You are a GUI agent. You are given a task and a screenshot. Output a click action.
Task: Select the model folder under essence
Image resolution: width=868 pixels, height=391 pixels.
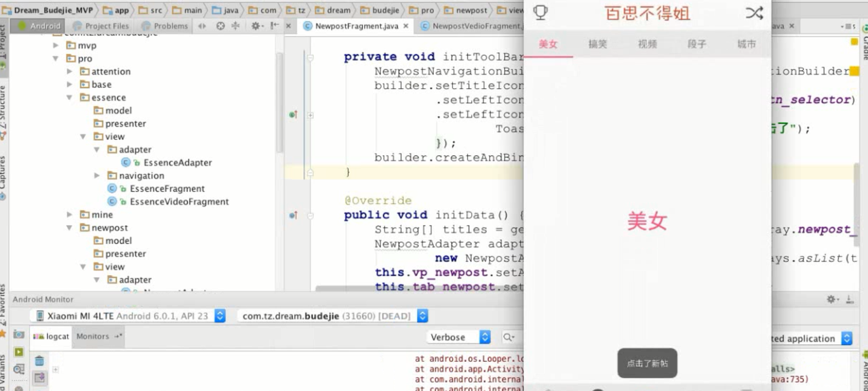(113, 110)
